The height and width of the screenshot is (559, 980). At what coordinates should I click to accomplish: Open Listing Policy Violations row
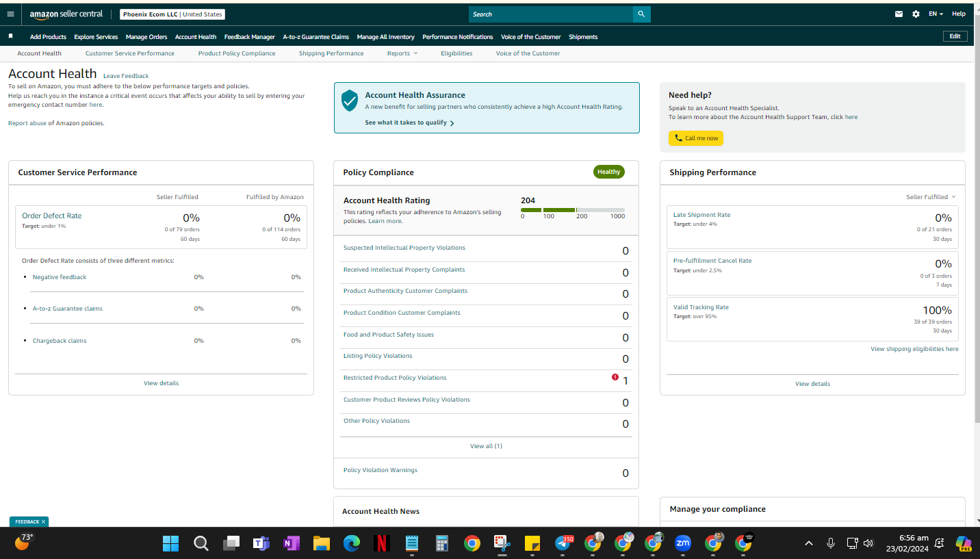[486, 357]
